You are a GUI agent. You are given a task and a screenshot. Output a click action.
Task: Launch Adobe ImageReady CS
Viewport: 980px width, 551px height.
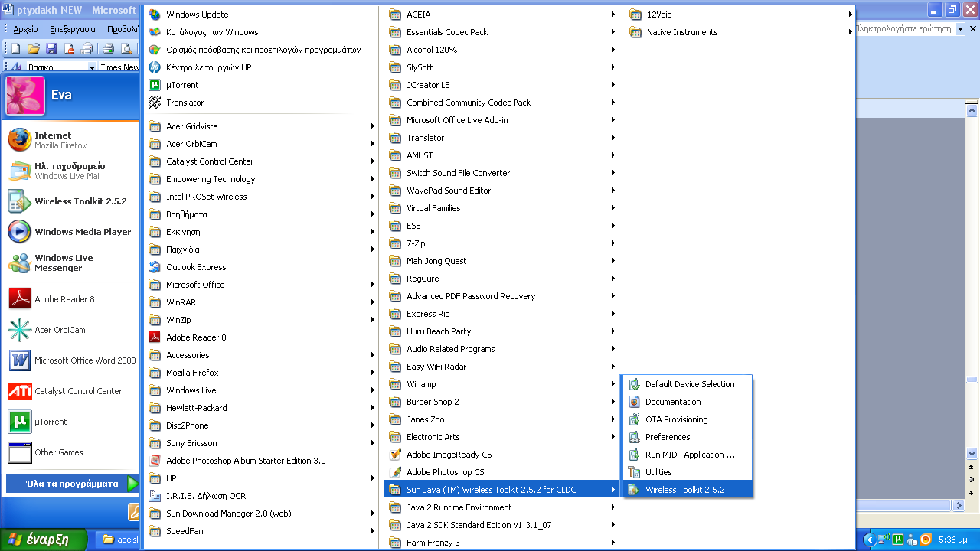pos(501,455)
